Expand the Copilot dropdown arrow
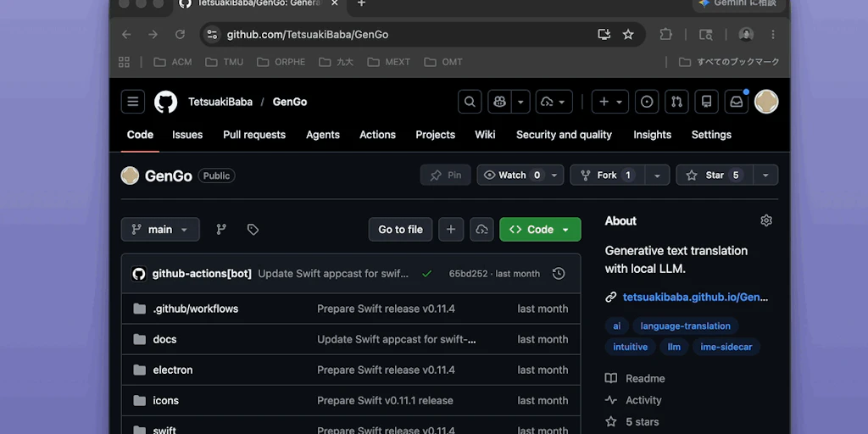Image resolution: width=868 pixels, height=434 pixels. tap(521, 102)
